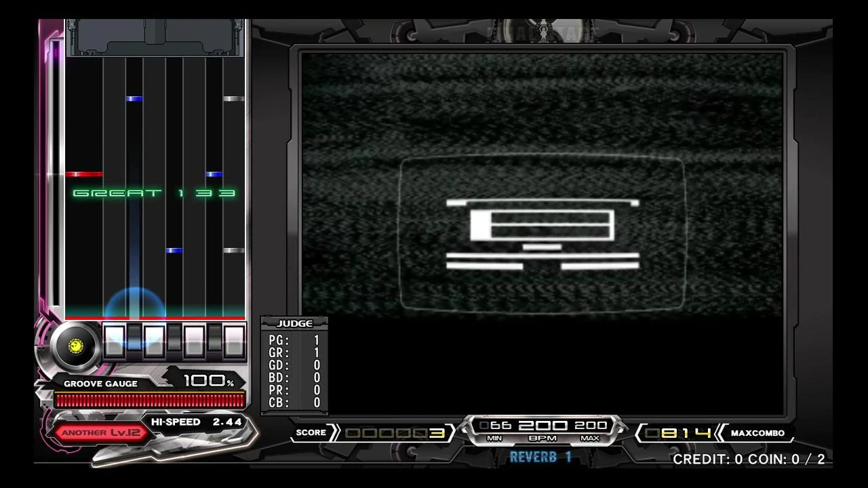Select the GD: 0 judge row
868x488 pixels.
coord(294,365)
